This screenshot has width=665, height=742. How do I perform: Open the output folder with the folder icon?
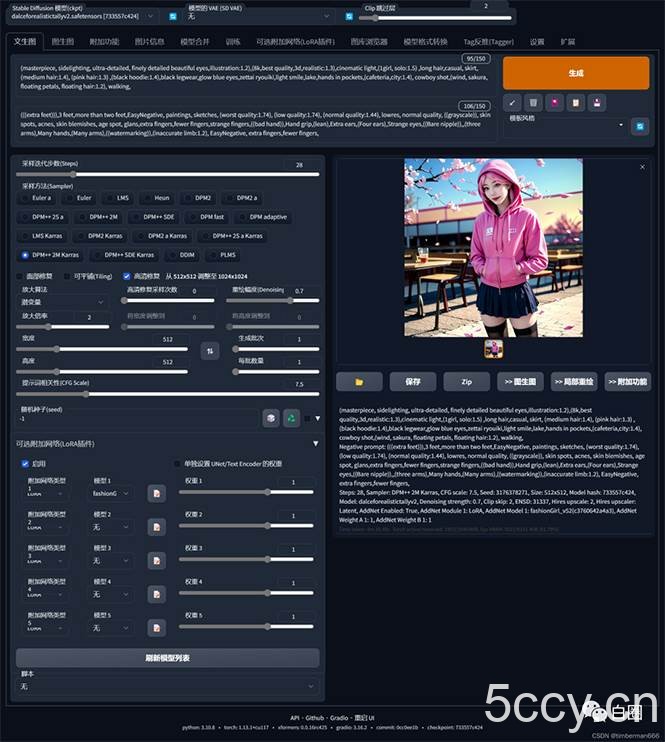pyautogui.click(x=359, y=381)
